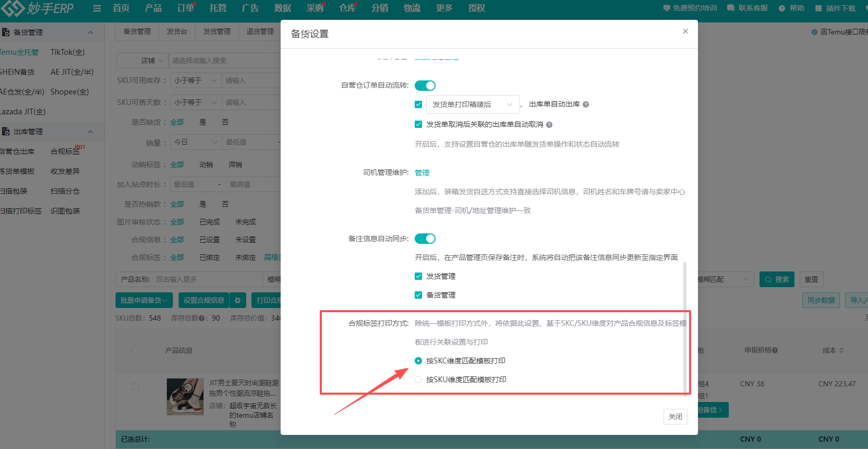The width and height of the screenshot is (868, 449).
Task: Click the help icon beside 发货单取消后关联的出库单自动取消
Action: [x=549, y=125]
